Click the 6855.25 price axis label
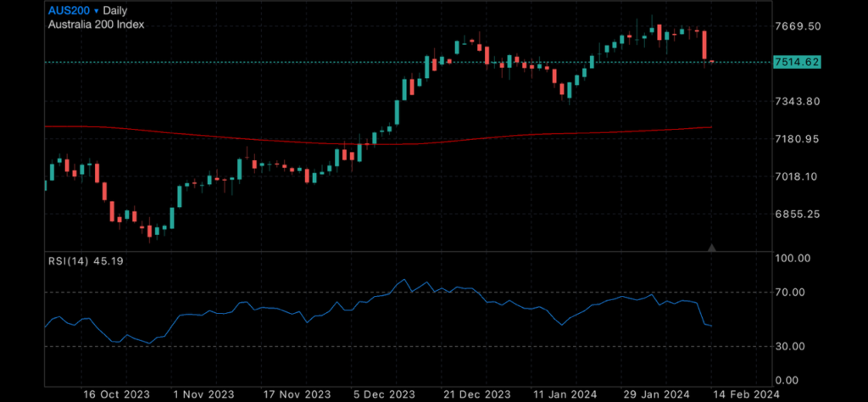 pos(798,214)
